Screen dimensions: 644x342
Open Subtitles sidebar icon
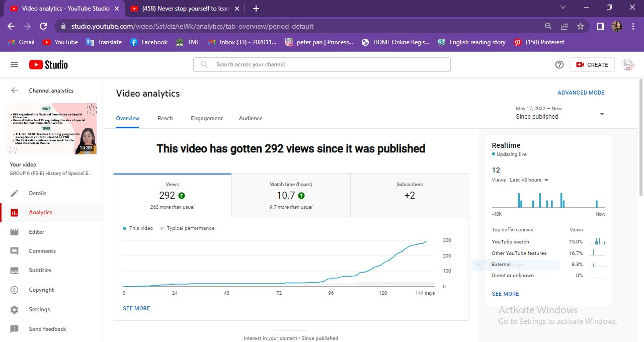(14, 271)
